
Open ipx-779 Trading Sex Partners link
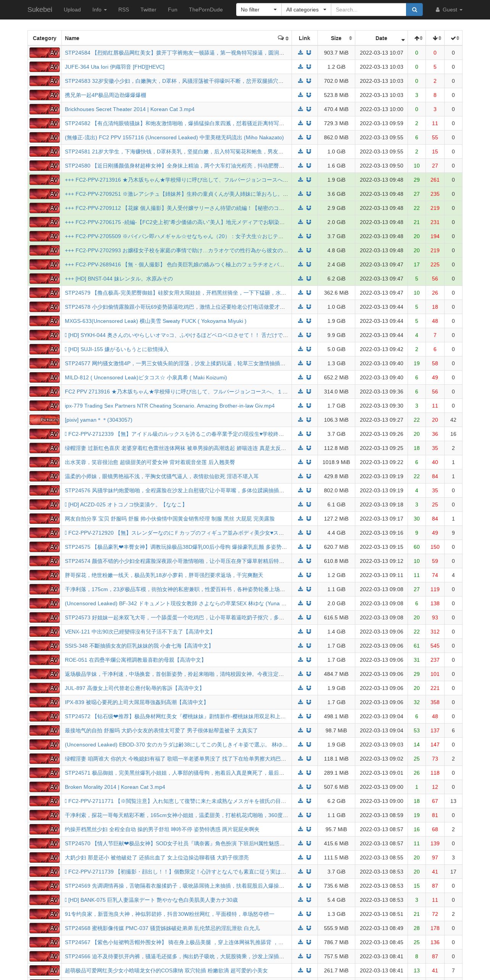point(170,406)
